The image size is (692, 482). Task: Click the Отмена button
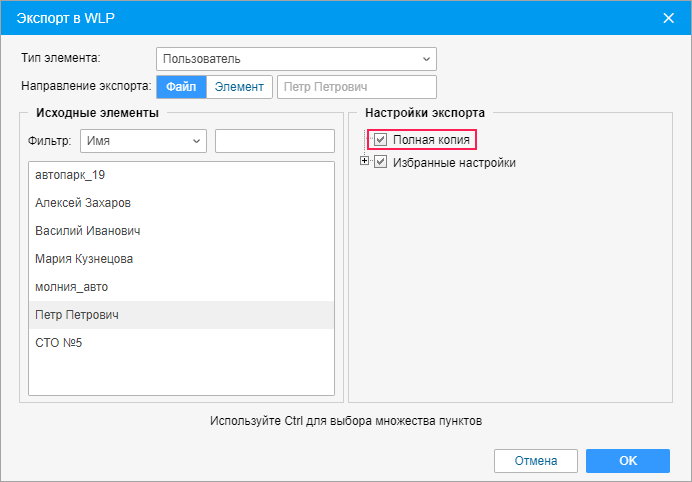point(536,461)
